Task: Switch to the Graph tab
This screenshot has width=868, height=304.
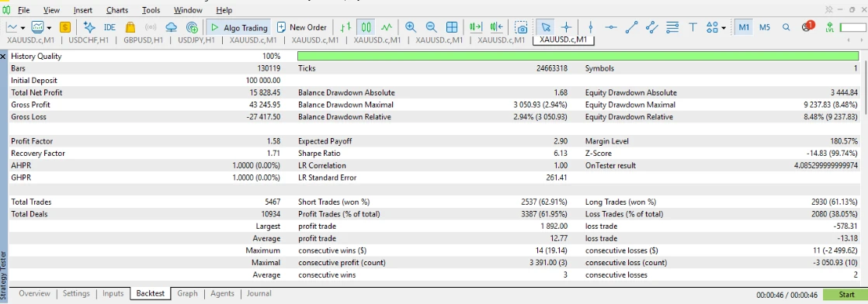Action: click(187, 293)
